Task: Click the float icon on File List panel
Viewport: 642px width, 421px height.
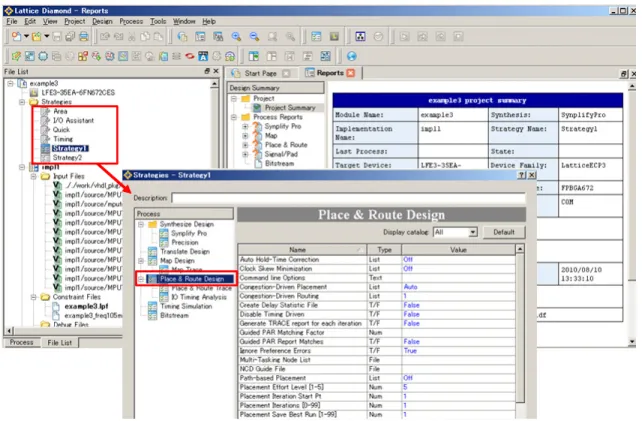Action: [207, 71]
